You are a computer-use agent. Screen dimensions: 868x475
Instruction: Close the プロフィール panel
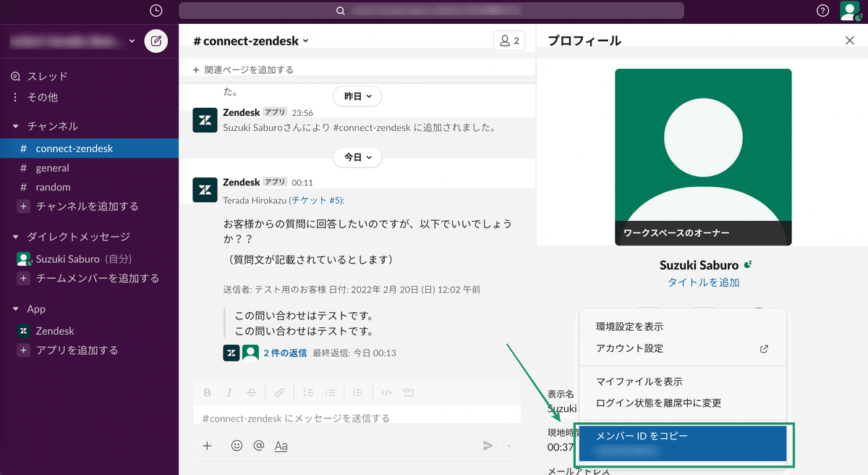[x=850, y=41]
